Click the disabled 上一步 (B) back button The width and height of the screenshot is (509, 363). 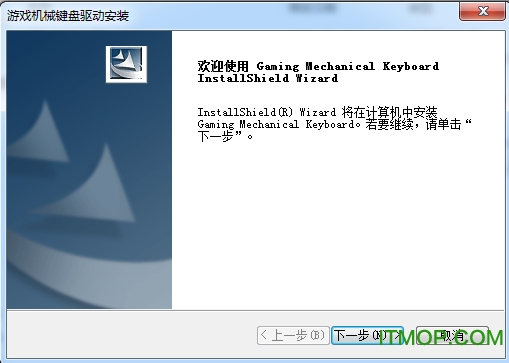pos(293,335)
